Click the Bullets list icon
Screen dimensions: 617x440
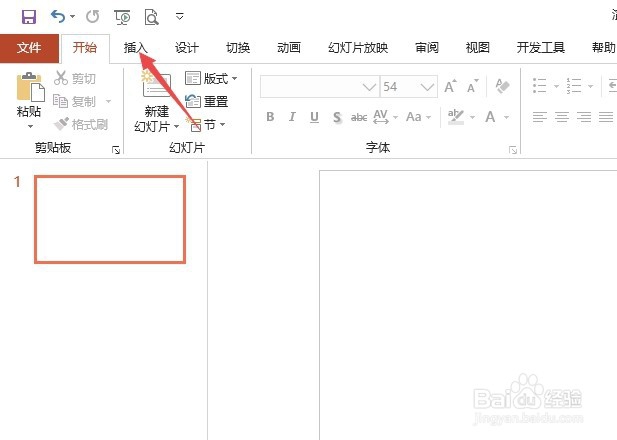[x=539, y=85]
